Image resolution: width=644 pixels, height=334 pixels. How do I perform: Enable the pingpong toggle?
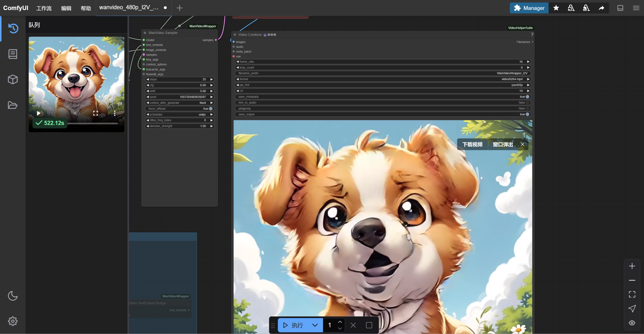click(527, 108)
